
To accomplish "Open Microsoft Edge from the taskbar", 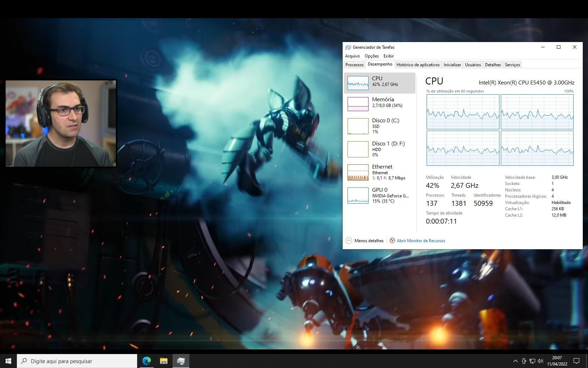I will click(x=147, y=361).
